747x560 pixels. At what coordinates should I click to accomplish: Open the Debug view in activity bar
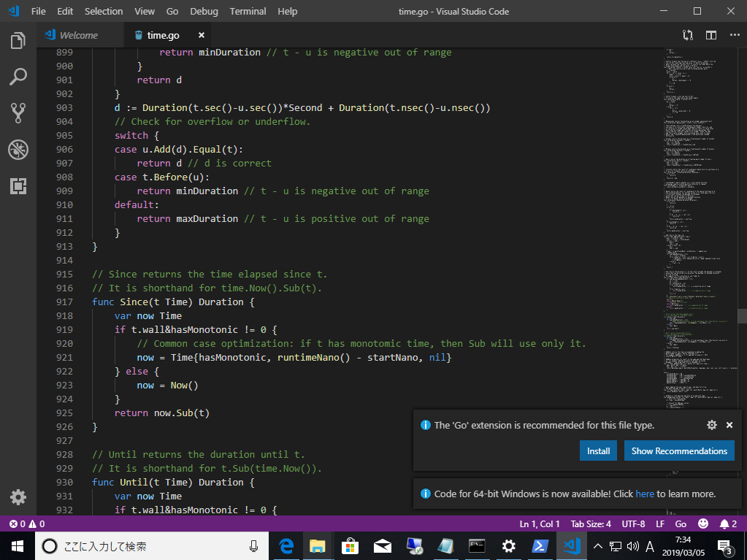pos(18,150)
